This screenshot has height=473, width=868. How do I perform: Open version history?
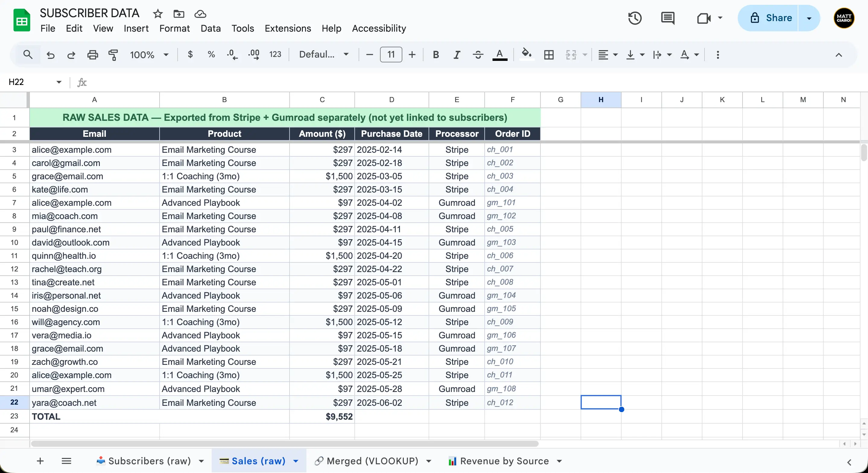tap(635, 18)
